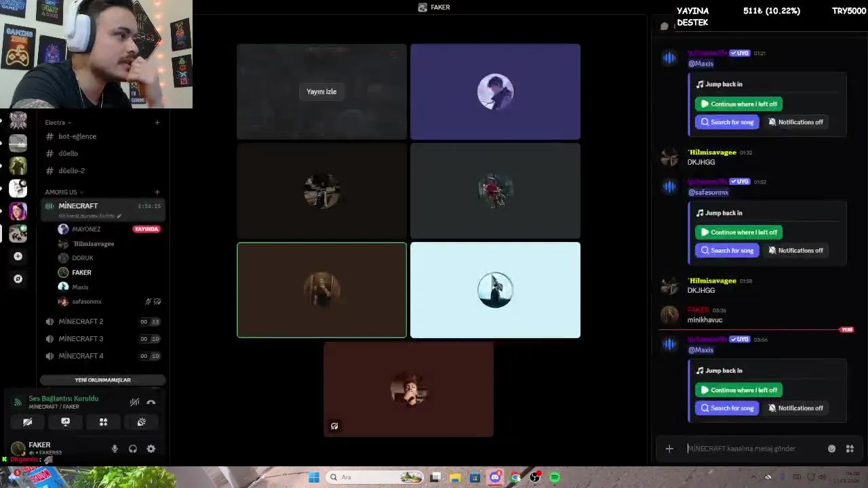The width and height of the screenshot is (868, 488).
Task: Open Discord from the taskbar
Action: [x=495, y=477]
